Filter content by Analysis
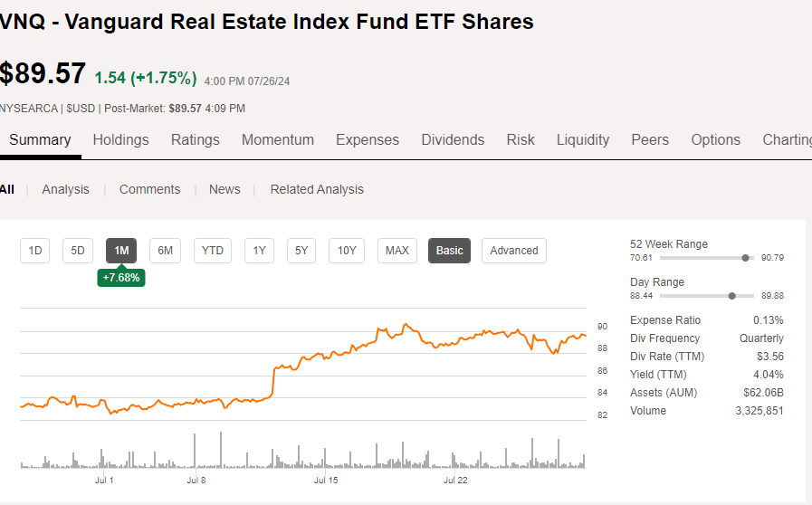Viewport: 812px width, 505px height. 65,189
